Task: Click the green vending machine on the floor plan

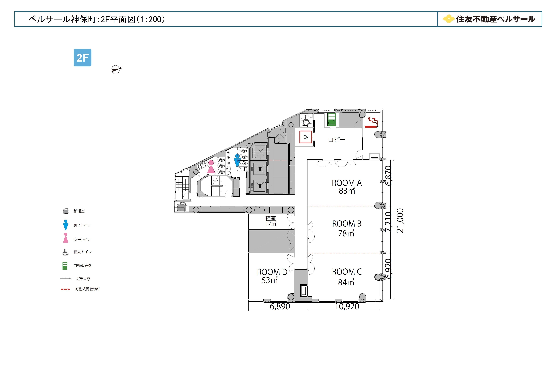Action: click(331, 120)
